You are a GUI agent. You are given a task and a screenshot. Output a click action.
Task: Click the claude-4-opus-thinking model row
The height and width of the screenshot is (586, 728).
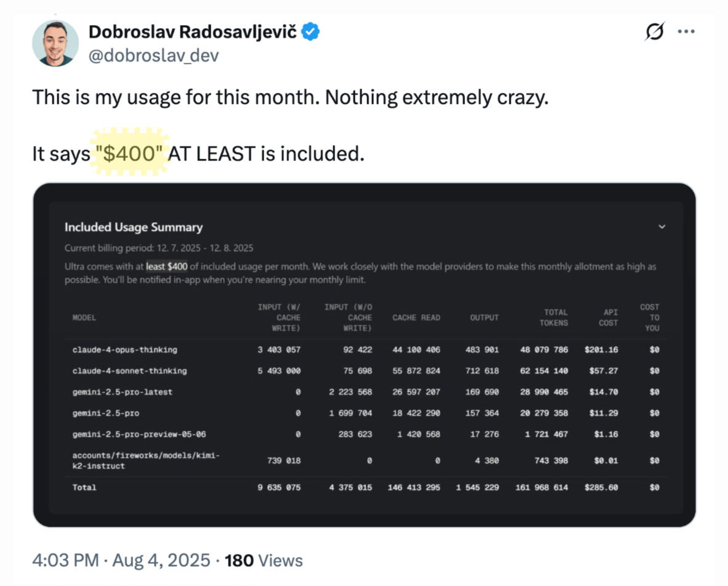point(365,350)
